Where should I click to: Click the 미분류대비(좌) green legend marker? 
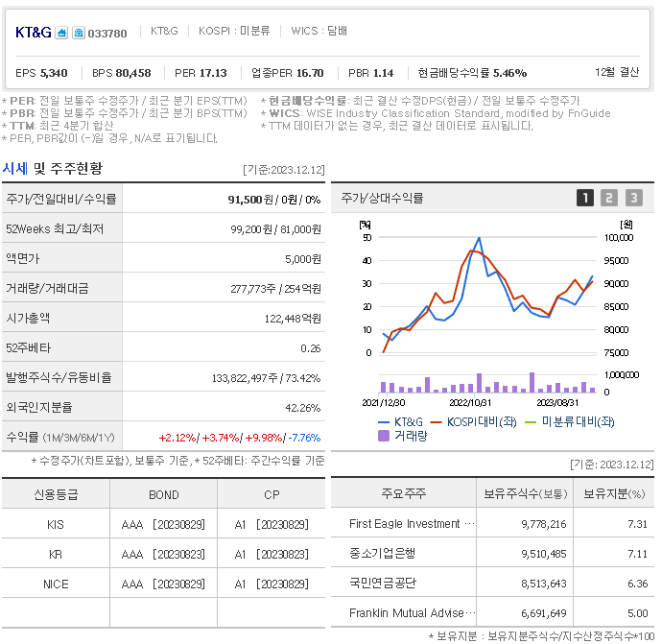tap(530, 422)
